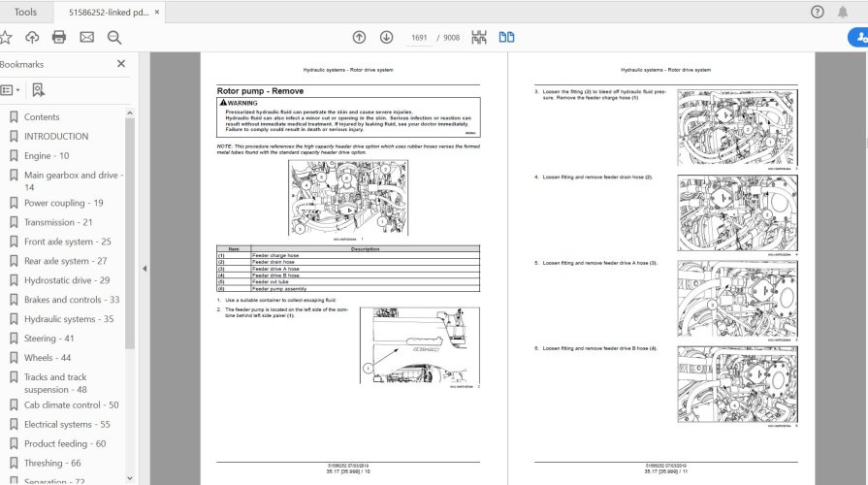Click the find current bookmark icon

click(x=38, y=89)
